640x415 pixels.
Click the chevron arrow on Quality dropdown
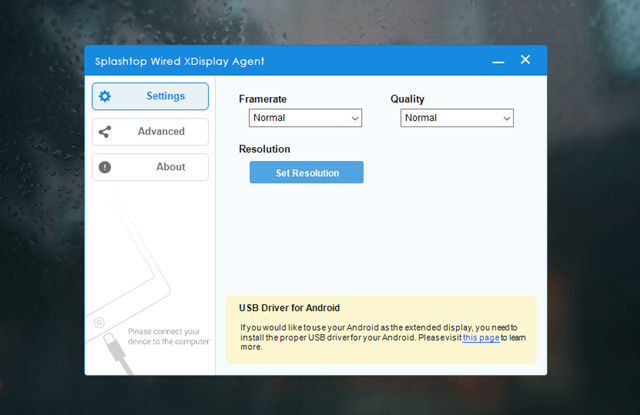pyautogui.click(x=506, y=118)
